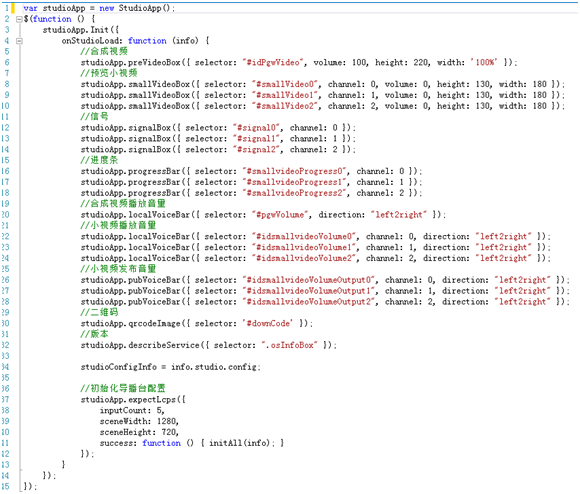The width and height of the screenshot is (580, 494).
Task: Click the '#idsmallvideoVolume0' string
Action: click(304, 236)
